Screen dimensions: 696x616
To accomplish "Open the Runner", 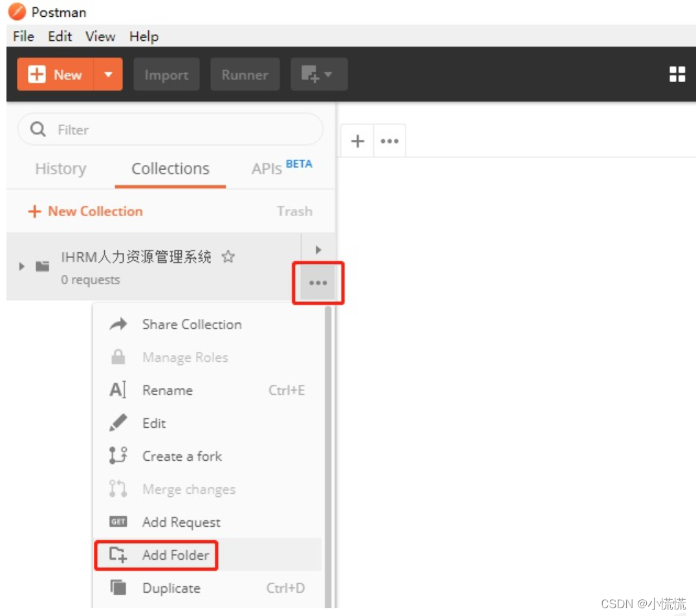I will tap(245, 74).
